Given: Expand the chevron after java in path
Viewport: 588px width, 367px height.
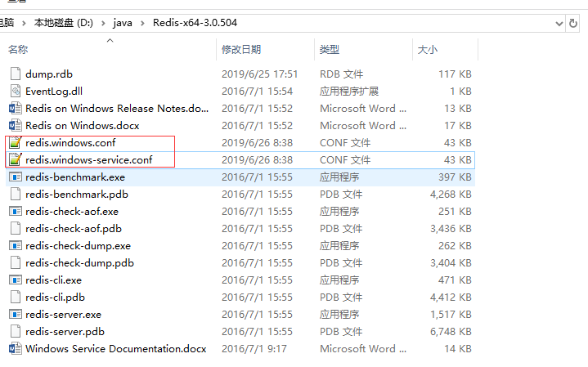Looking at the screenshot, I should pyautogui.click(x=142, y=23).
